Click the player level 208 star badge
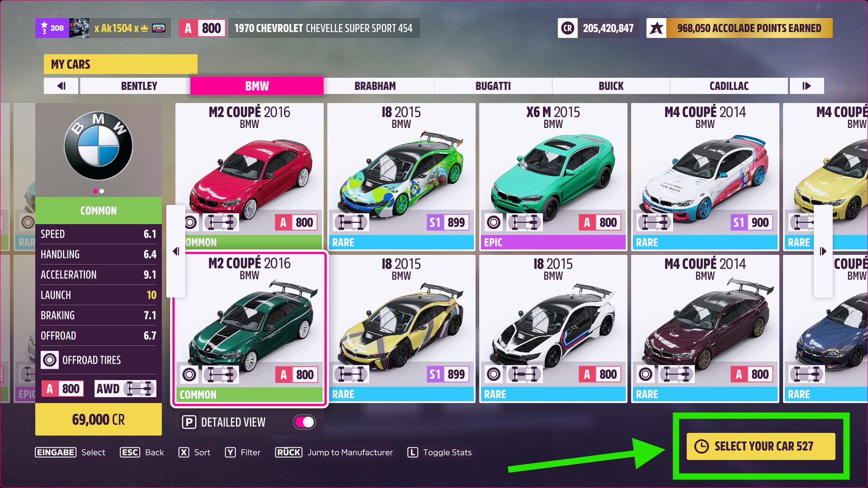Image resolution: width=868 pixels, height=488 pixels. [x=52, y=28]
